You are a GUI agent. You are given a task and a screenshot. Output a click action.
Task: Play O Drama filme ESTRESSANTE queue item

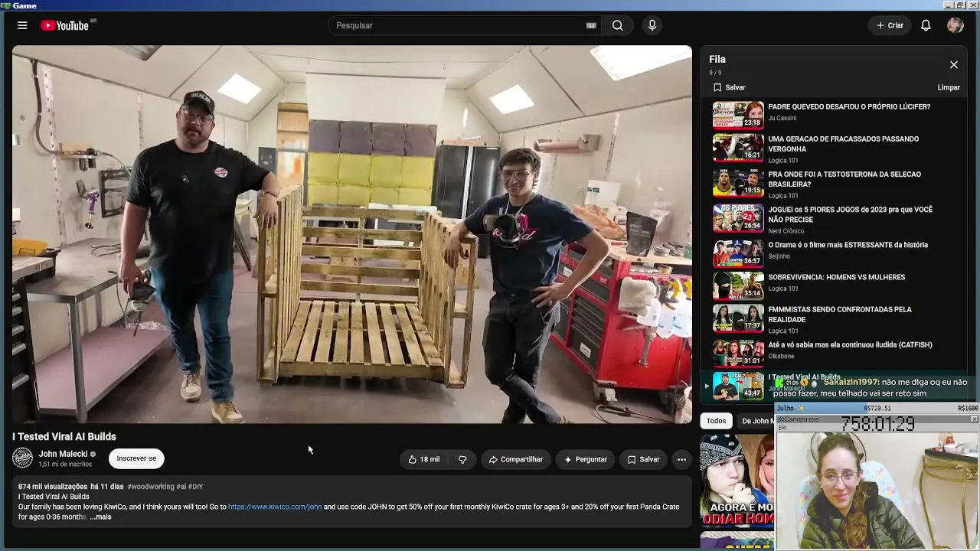pos(835,253)
